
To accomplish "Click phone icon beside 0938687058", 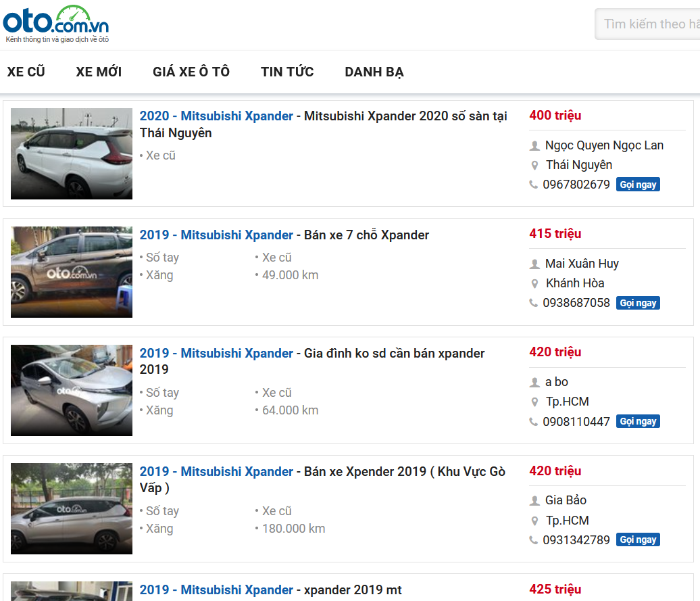I will 534,303.
